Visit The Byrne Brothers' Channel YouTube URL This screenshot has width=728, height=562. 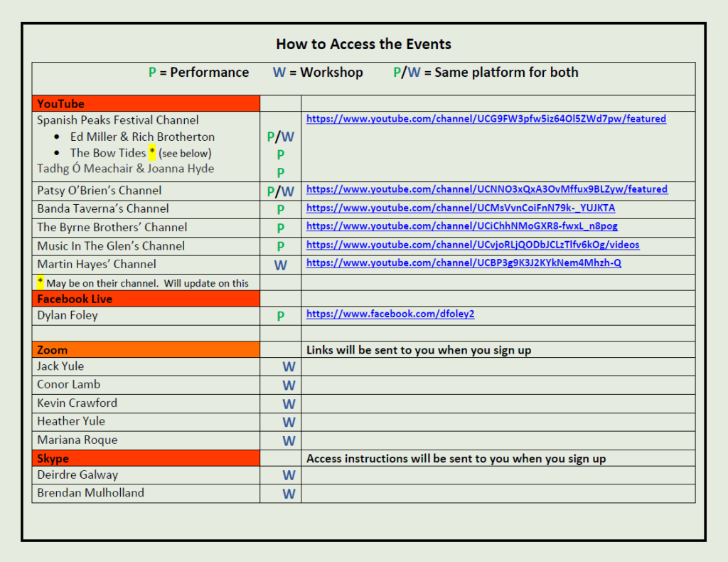click(462, 226)
